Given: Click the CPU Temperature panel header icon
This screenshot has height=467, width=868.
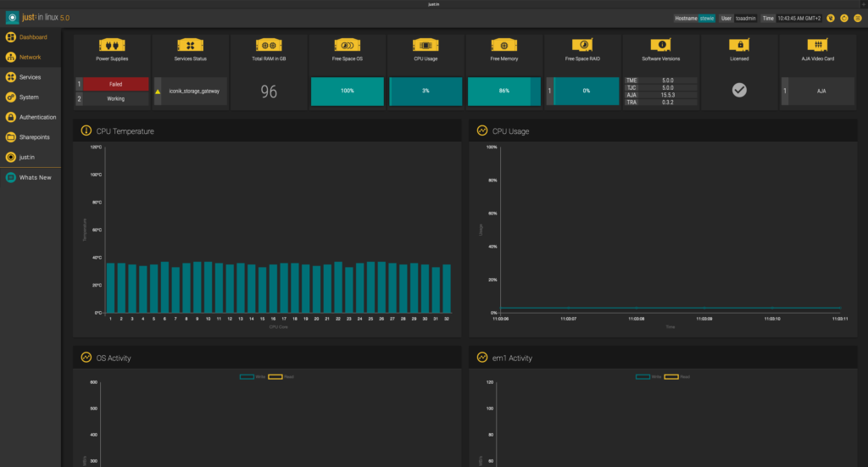Looking at the screenshot, I should [86, 131].
